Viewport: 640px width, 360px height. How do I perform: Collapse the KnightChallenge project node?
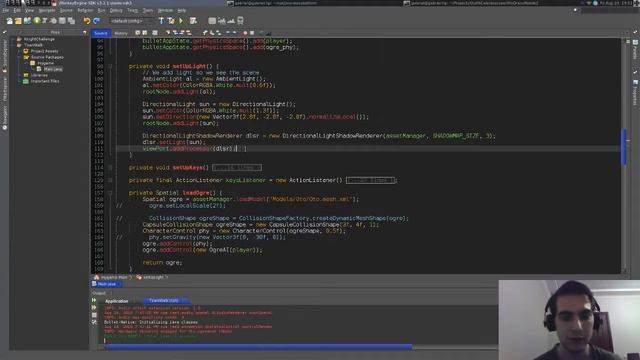click(x=13, y=39)
